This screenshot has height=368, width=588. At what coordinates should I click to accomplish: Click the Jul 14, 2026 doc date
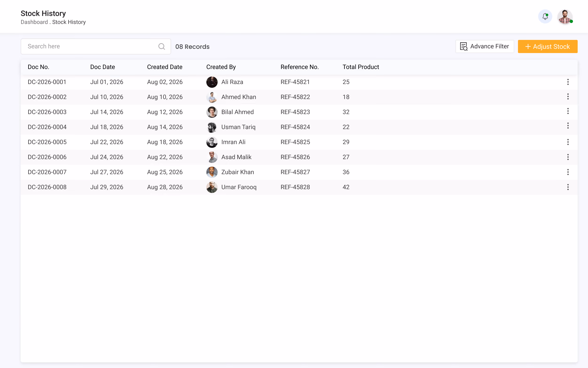pos(107,112)
